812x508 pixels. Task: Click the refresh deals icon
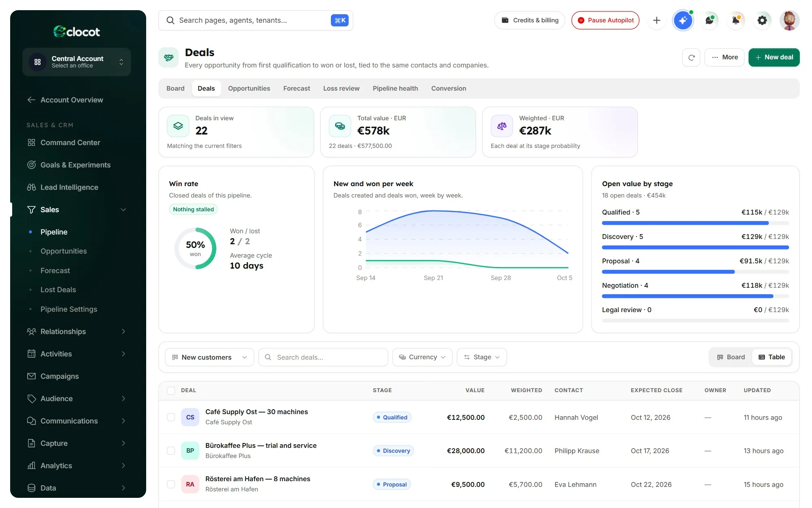pyautogui.click(x=691, y=57)
